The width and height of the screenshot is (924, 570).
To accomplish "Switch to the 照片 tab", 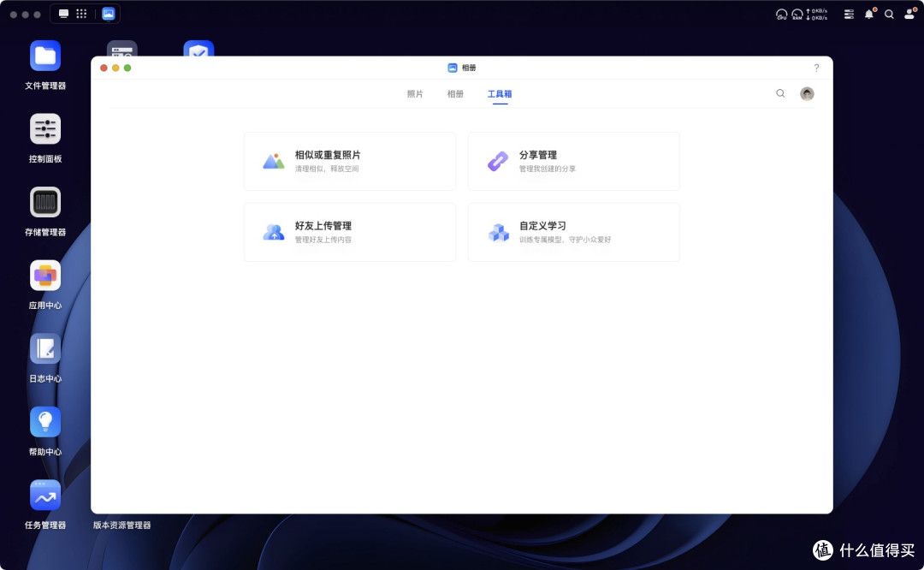I will (x=415, y=94).
